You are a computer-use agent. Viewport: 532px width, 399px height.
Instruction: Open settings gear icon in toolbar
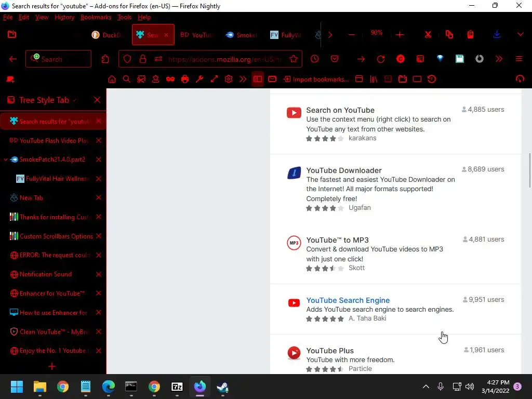tap(229, 79)
